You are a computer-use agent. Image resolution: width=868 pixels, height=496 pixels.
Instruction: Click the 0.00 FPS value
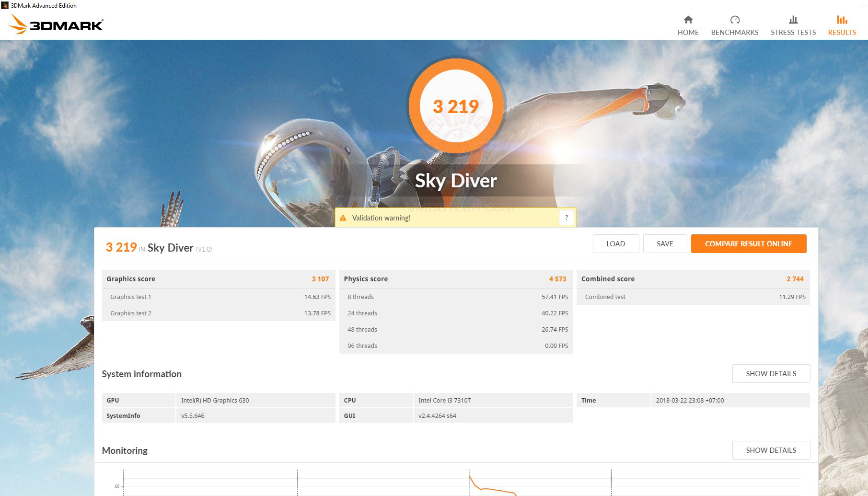pos(556,346)
